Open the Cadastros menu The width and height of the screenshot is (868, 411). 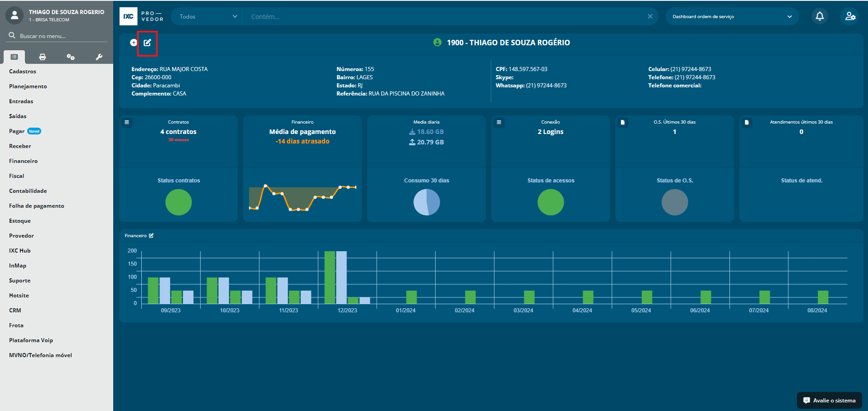pos(23,72)
